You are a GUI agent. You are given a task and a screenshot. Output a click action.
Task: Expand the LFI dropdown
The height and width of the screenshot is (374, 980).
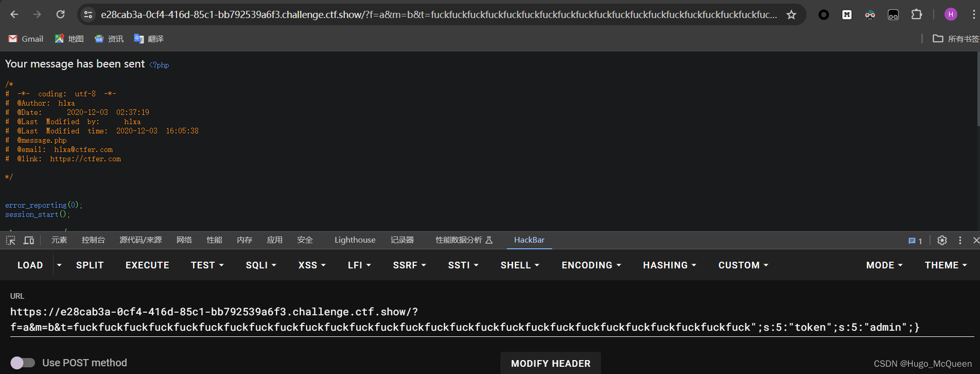(x=359, y=265)
